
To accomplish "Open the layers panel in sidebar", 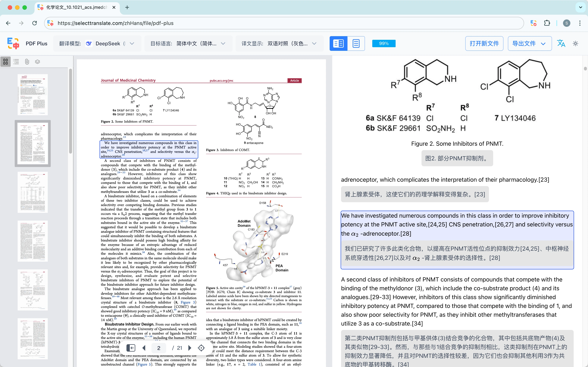I will 37,62.
